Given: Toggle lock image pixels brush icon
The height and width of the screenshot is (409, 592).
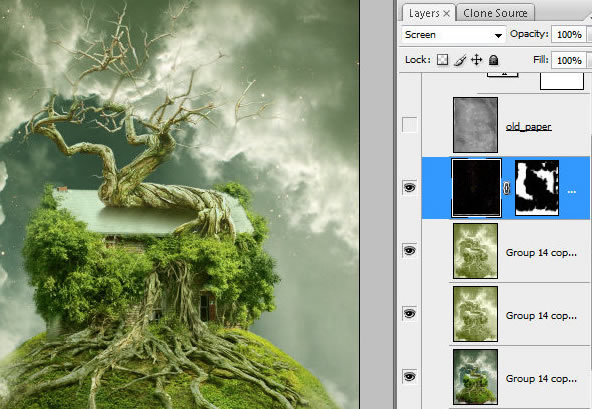Looking at the screenshot, I should [460, 60].
